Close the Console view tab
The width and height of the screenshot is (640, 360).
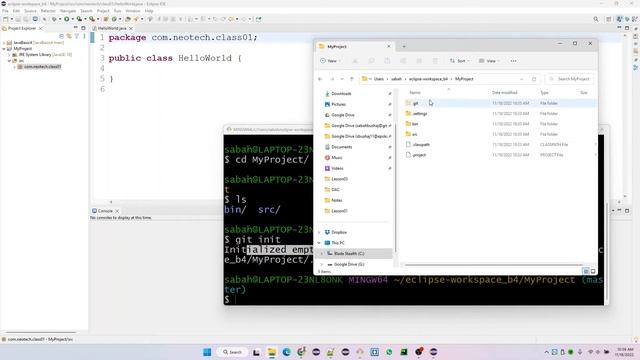[117, 211]
